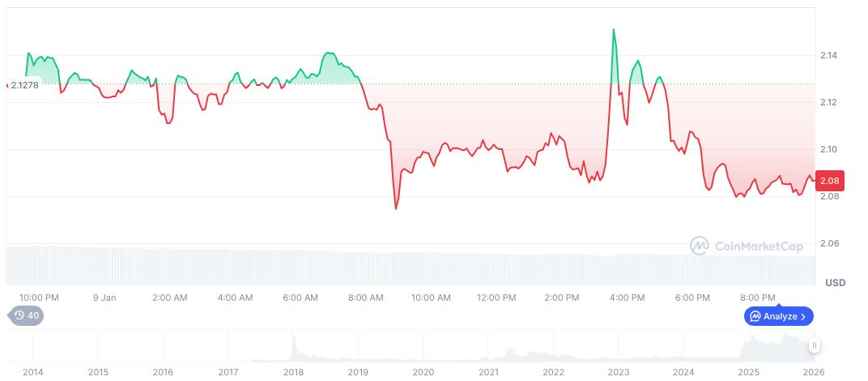Click the Analyze button
This screenshot has width=868, height=381.
(x=779, y=316)
